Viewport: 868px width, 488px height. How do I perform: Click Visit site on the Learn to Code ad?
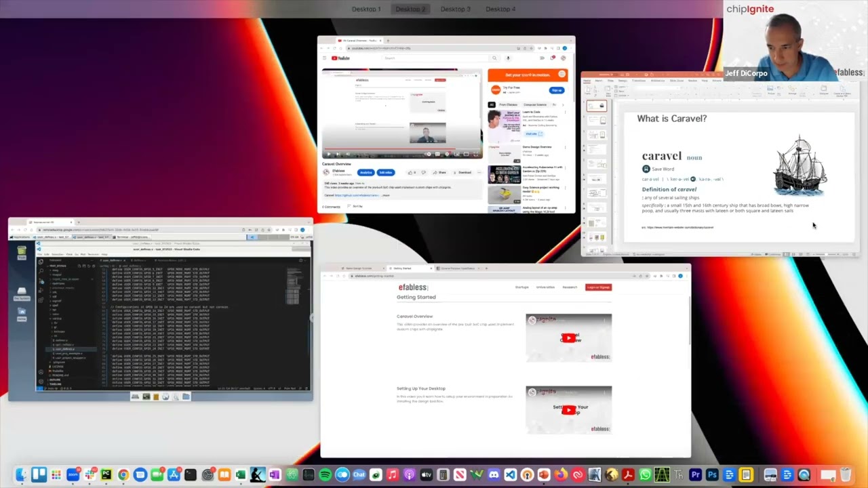532,134
